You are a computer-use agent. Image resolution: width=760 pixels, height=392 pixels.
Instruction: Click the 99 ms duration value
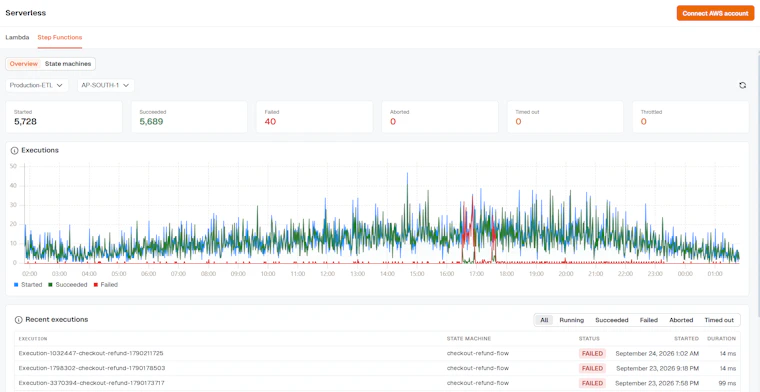[728, 383]
